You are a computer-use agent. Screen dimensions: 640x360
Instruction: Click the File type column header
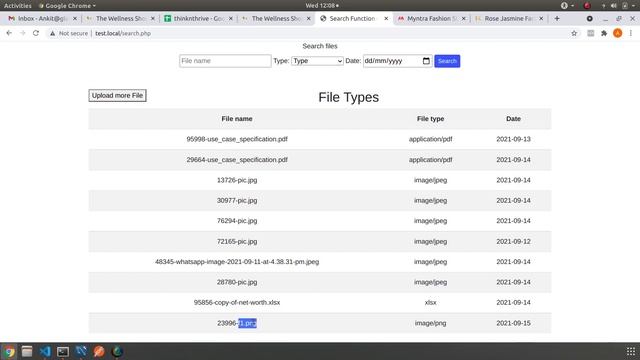[x=430, y=119]
